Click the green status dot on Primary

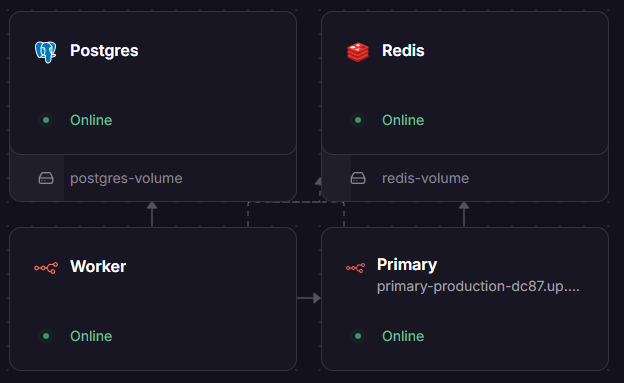[x=358, y=336]
